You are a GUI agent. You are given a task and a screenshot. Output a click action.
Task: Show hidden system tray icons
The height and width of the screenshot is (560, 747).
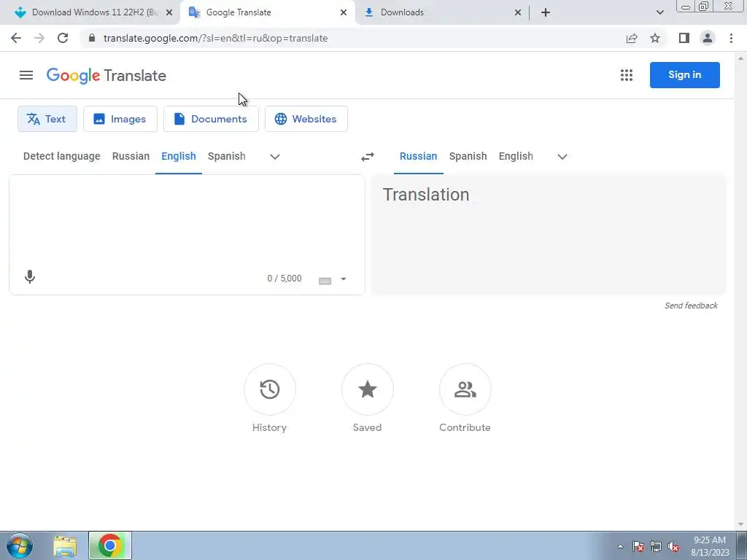coord(620,547)
